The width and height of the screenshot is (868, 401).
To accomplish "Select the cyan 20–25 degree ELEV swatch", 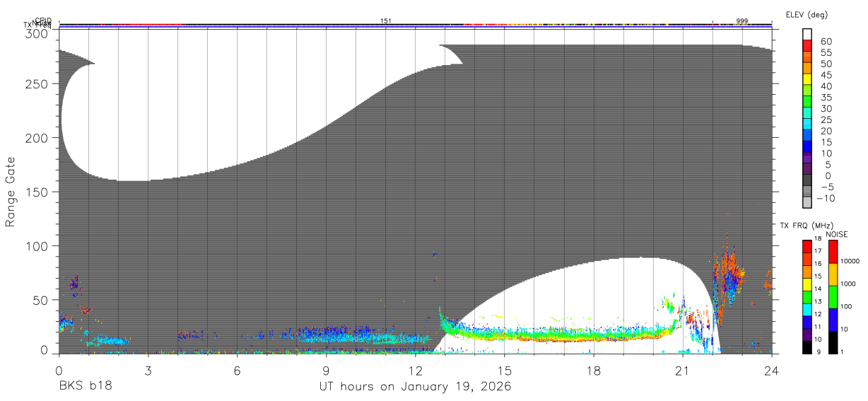I will [x=807, y=124].
